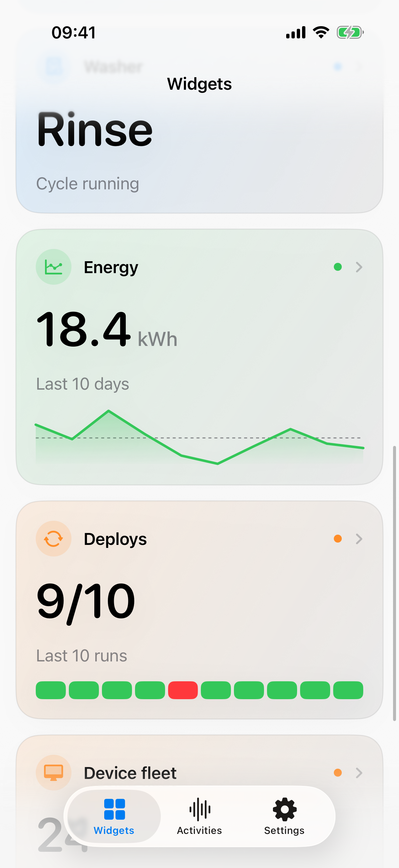The image size is (399, 868).
Task: Open the Settings tab
Action: coord(284,816)
